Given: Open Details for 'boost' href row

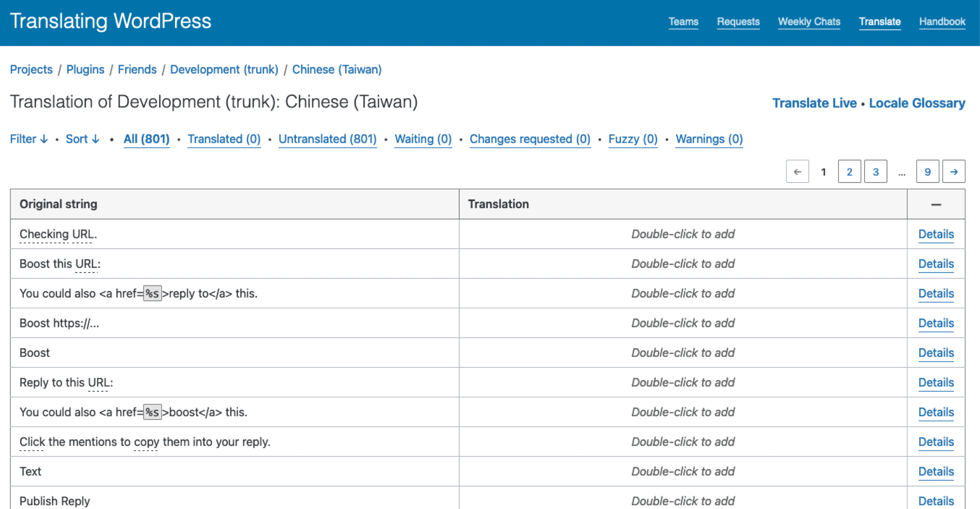Looking at the screenshot, I should pyautogui.click(x=936, y=412).
